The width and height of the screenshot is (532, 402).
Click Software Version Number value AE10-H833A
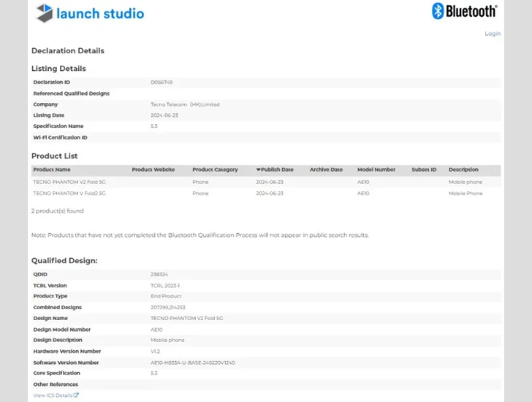[x=193, y=363]
